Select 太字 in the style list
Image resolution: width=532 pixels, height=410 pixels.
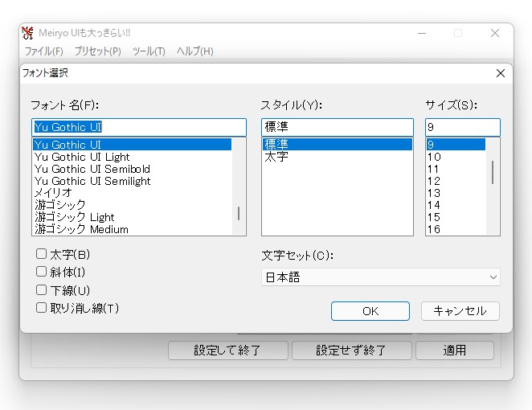[x=338, y=157]
